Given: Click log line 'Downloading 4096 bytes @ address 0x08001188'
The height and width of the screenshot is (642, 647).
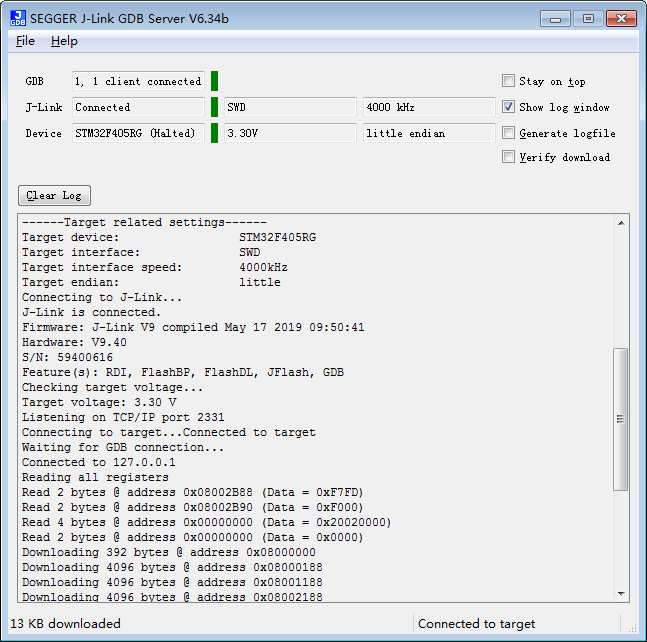Looking at the screenshot, I should [172, 582].
